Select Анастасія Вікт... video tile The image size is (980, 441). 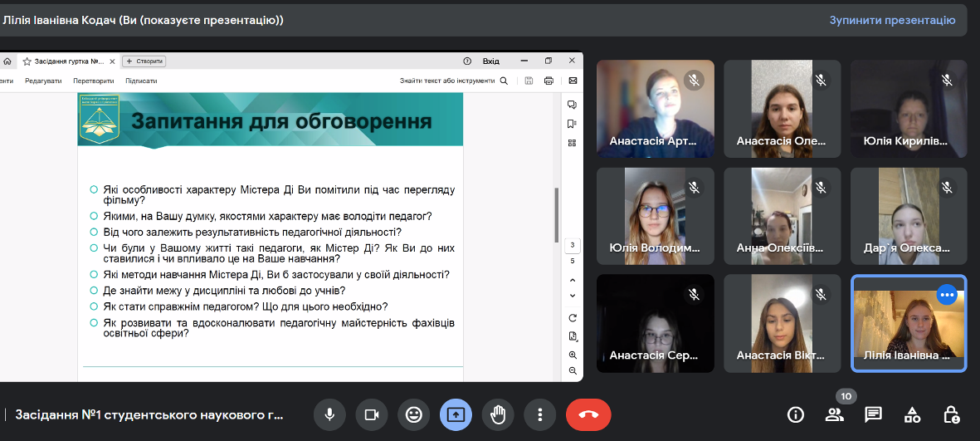click(782, 323)
